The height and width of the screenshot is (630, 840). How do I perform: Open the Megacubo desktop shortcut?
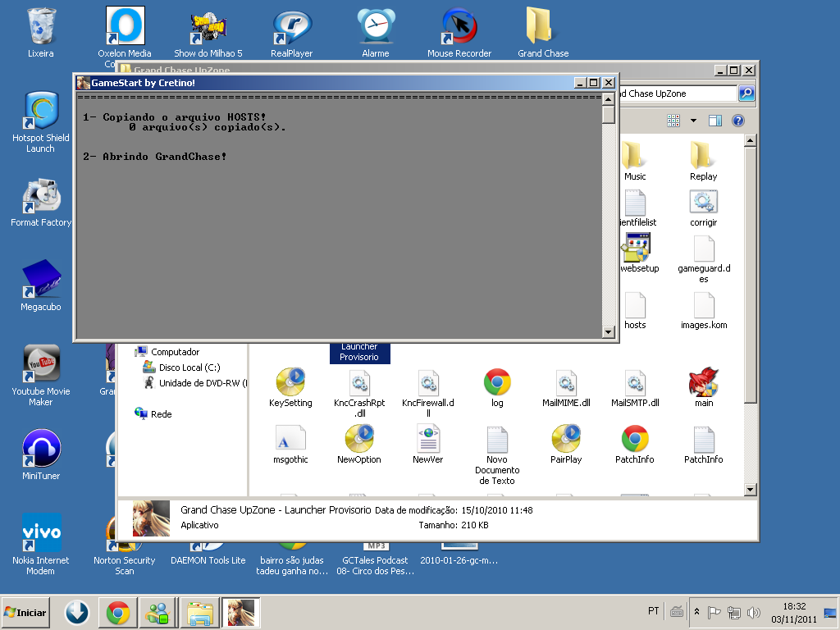[41, 281]
